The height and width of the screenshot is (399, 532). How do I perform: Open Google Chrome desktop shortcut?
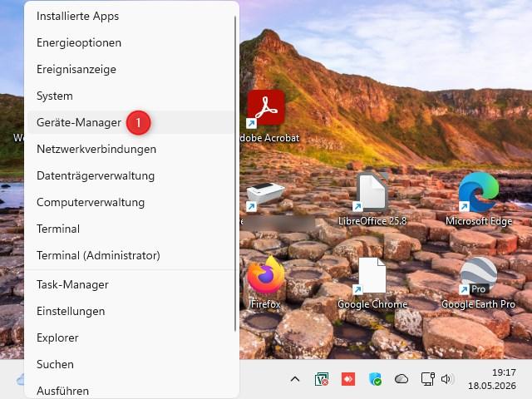pyautogui.click(x=372, y=283)
